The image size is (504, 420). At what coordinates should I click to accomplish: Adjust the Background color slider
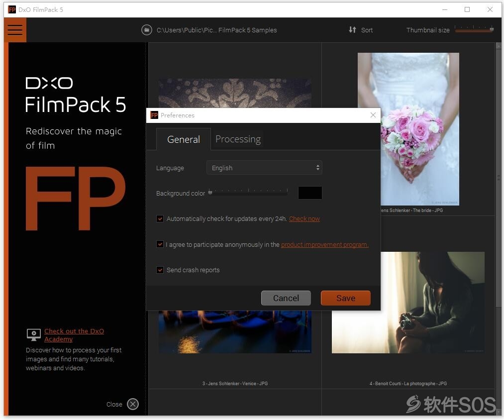coord(248,192)
